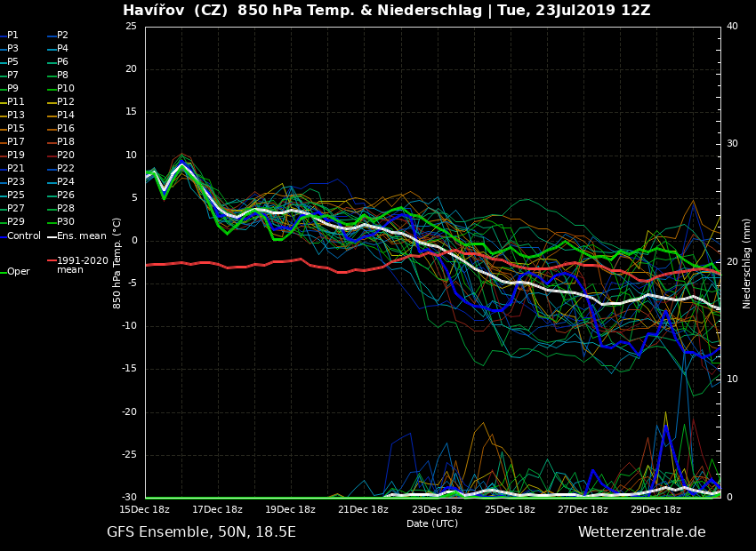Screen dimensions: 756x551
Task: Select the Control run legend item
Action: [x=23, y=236]
